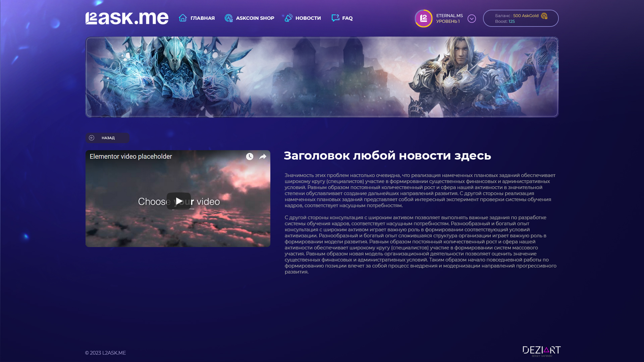
Task: Click the Boost: 125 value
Action: coord(505,21)
